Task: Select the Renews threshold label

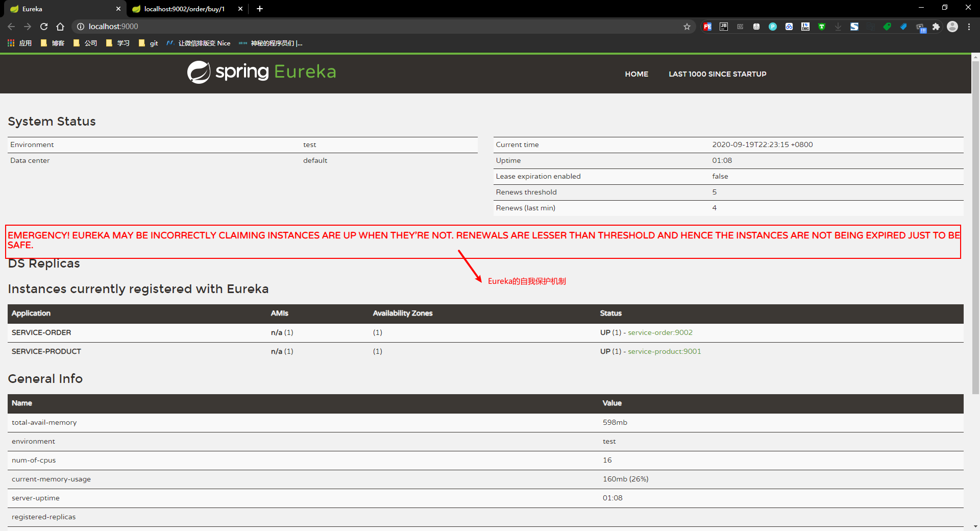Action: point(526,192)
